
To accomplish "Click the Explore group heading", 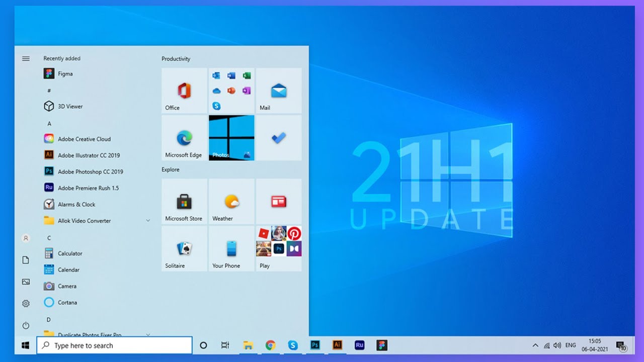I will click(171, 169).
